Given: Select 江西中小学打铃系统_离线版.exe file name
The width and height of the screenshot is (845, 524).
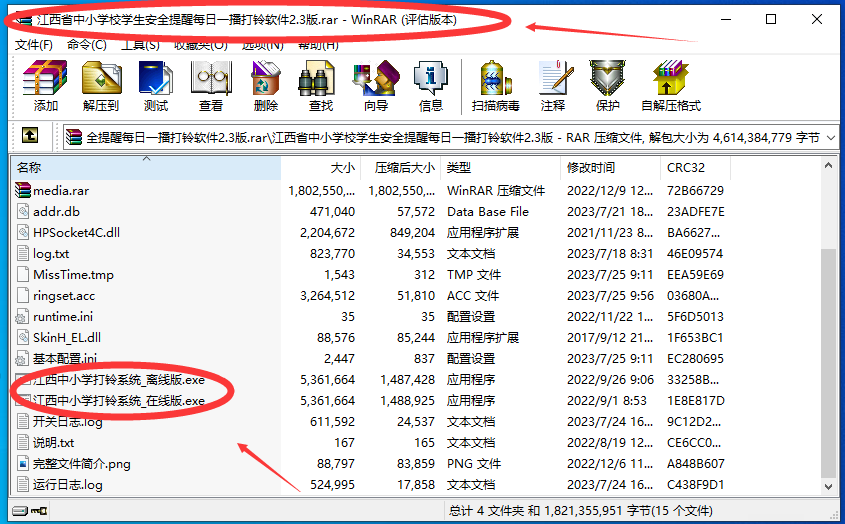Looking at the screenshot, I should click(119, 380).
